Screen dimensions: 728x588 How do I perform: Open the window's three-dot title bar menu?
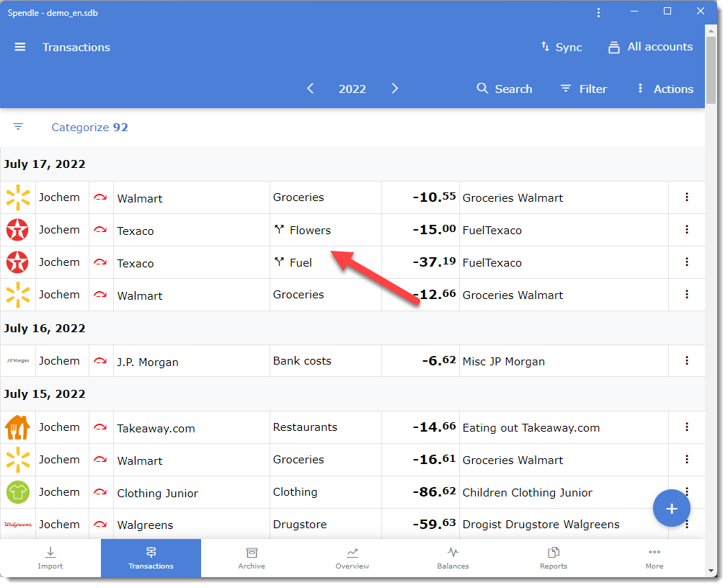tap(598, 12)
